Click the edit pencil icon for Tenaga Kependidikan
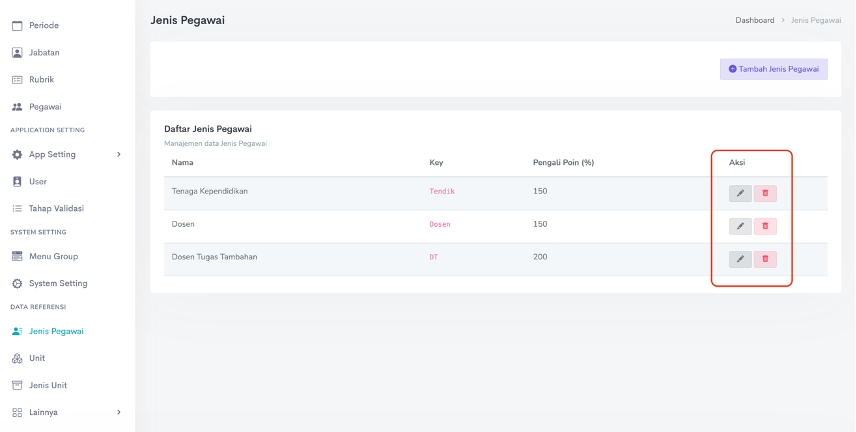856x432 pixels. pyautogui.click(x=740, y=194)
